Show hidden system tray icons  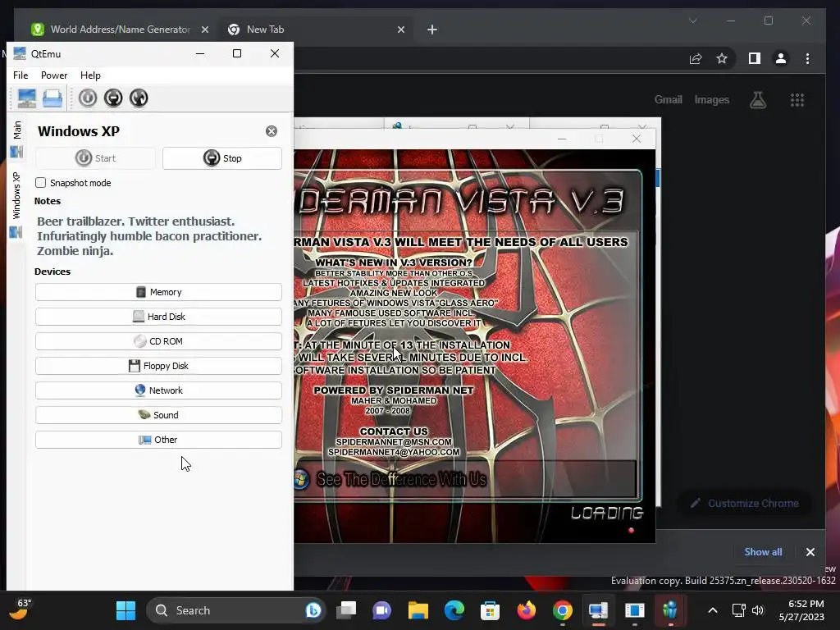[x=713, y=610]
